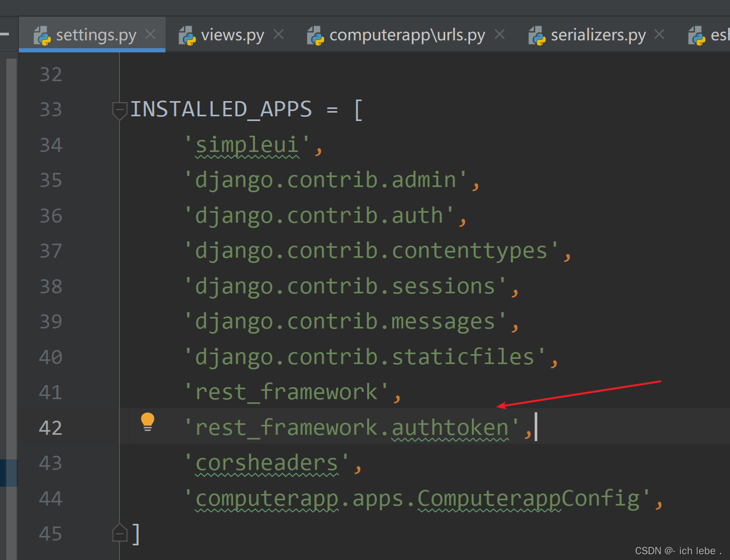
Task: Click the 'django.contrib.staticfiles' entry
Action: (x=364, y=357)
